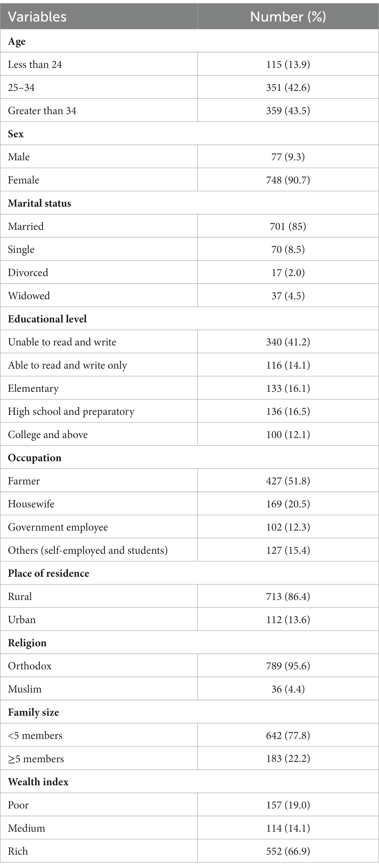Select the Wealth index heading

coord(38,782)
